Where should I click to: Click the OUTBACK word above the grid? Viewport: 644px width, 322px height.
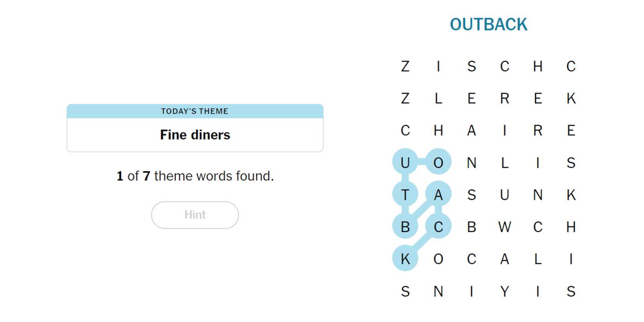coord(488,24)
